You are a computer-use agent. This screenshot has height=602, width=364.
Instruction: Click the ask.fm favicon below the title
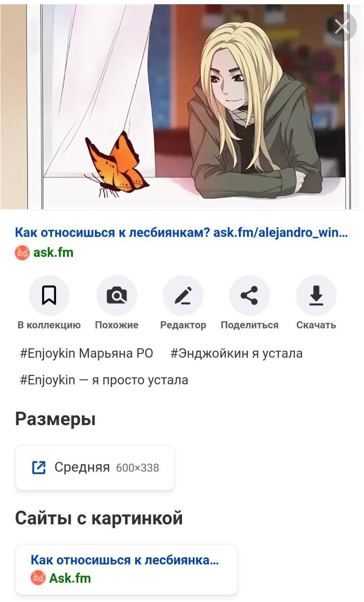22,253
